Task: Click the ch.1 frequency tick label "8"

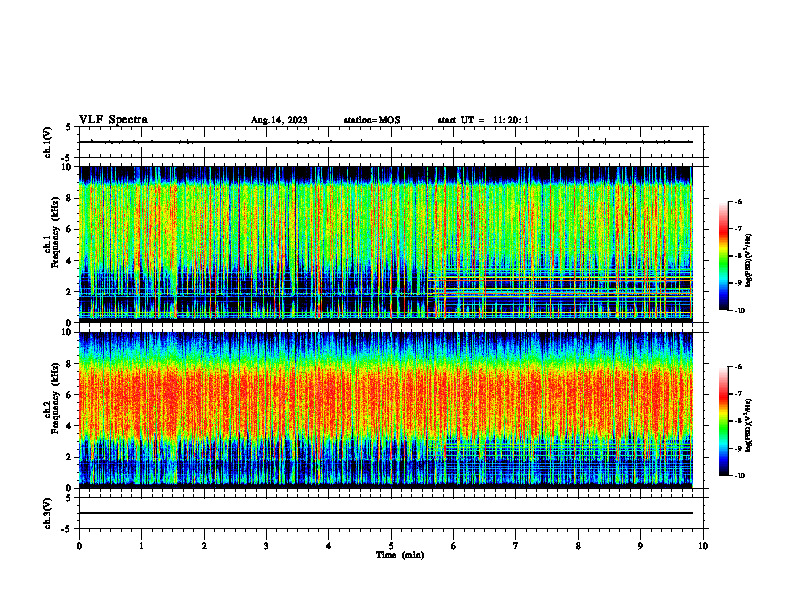Action: (x=70, y=198)
